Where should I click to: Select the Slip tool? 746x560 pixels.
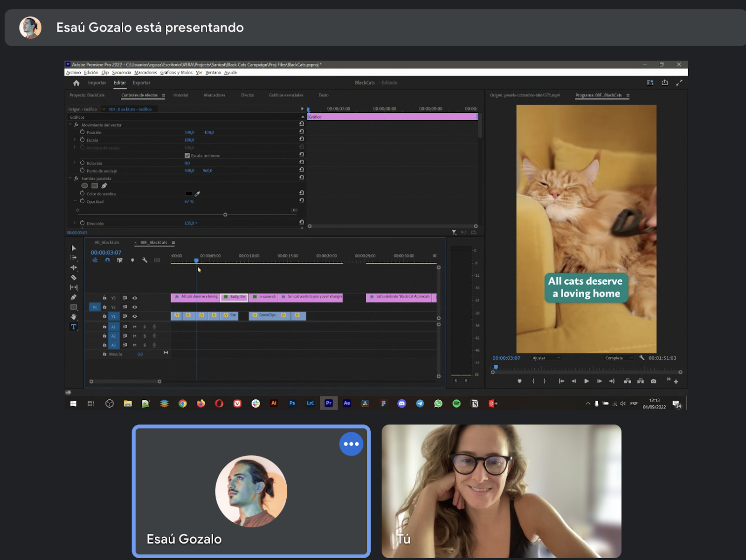click(x=74, y=287)
